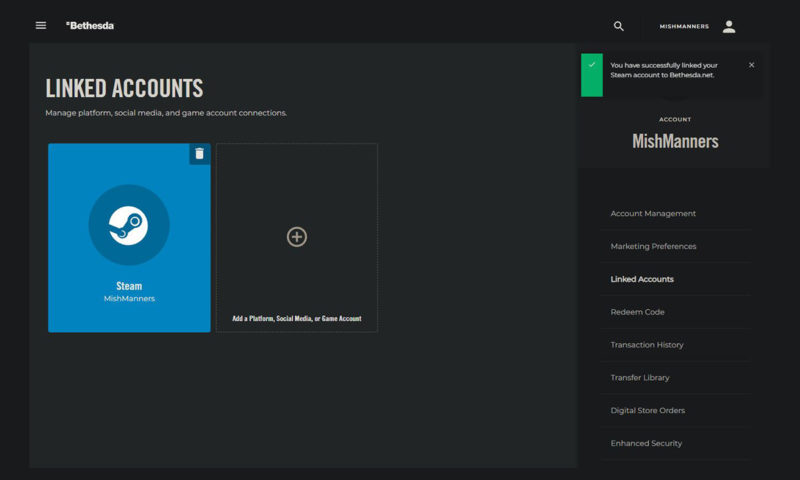Click 'Add a Platform, Social Media, or Game Account'
800x480 pixels.
pos(297,318)
